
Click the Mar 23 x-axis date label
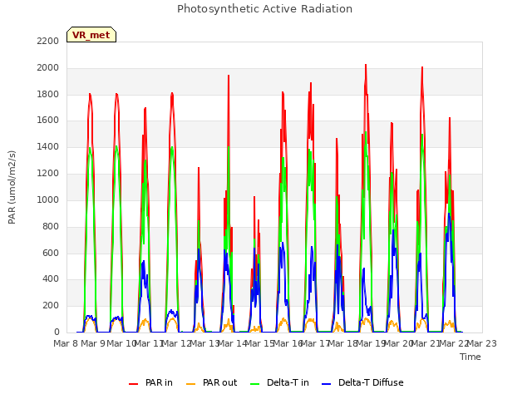tap(482, 343)
